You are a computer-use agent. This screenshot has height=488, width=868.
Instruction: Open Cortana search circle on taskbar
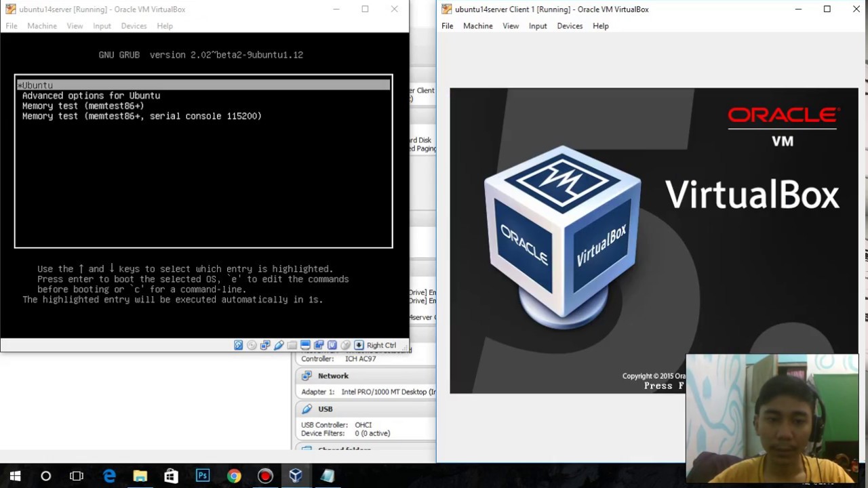(x=46, y=476)
